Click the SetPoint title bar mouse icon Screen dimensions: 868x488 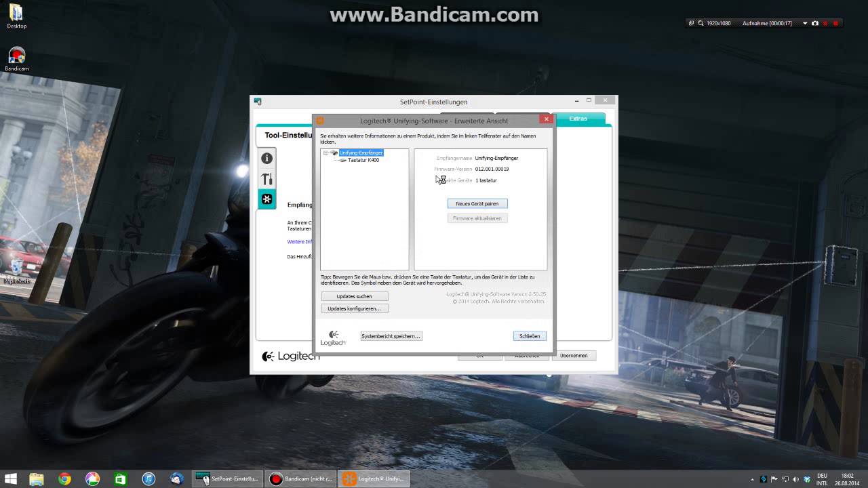(258, 102)
